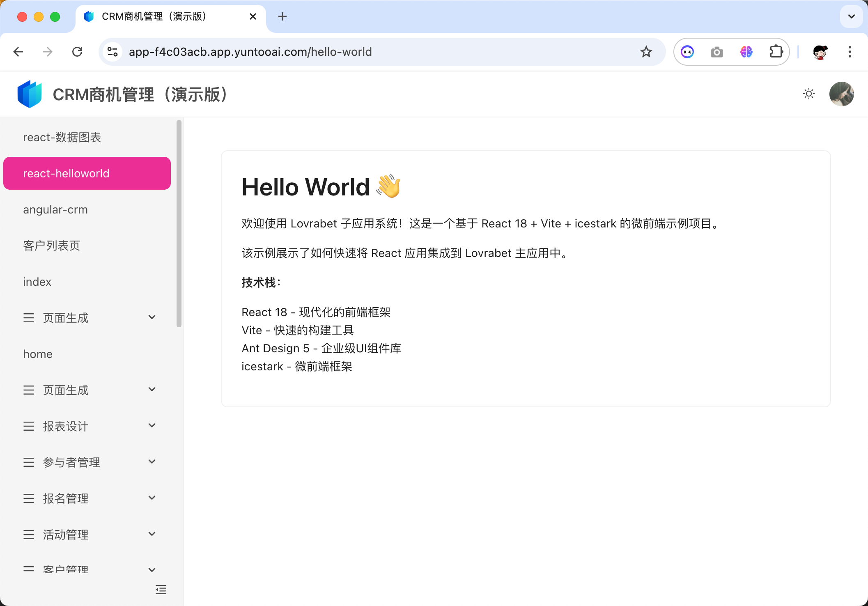Switch to the react-数据图表 menu item

[x=62, y=137]
